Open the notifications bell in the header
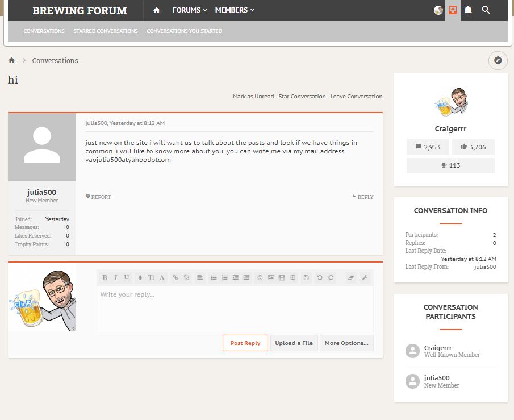The image size is (514, 420). pyautogui.click(x=468, y=10)
